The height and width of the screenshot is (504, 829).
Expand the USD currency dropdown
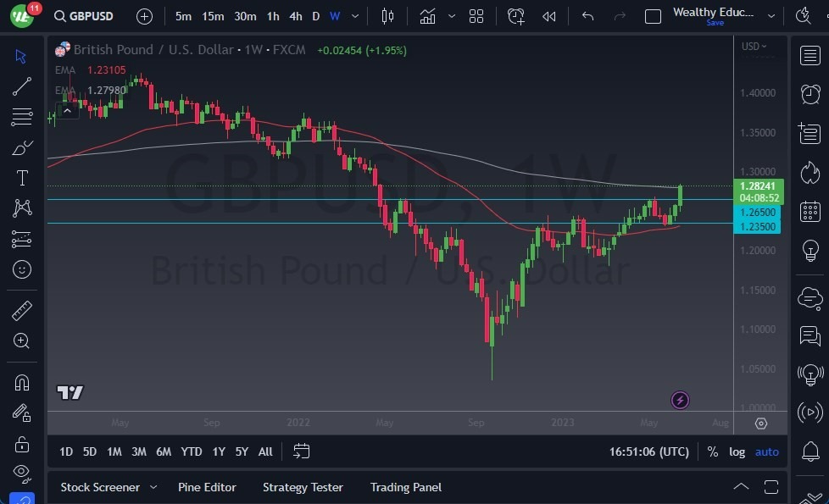click(x=753, y=47)
